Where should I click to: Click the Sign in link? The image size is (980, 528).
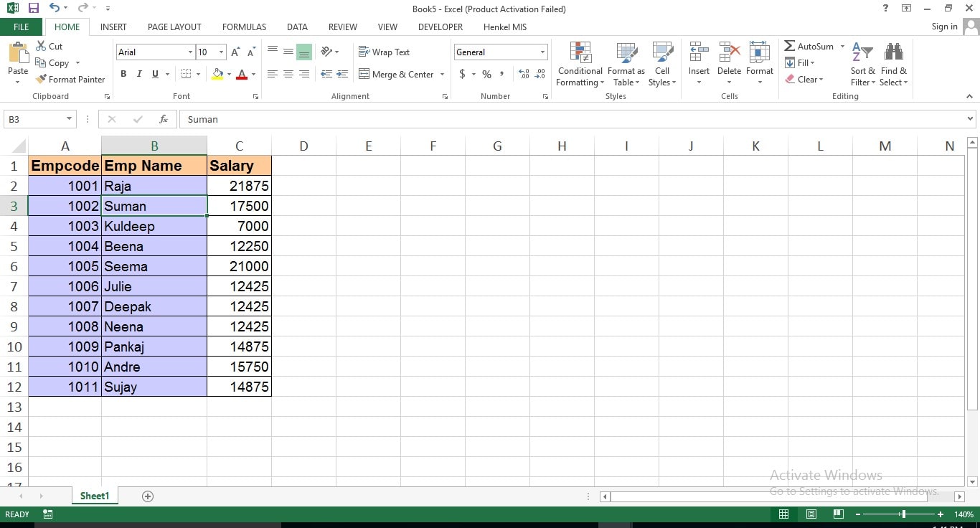944,27
